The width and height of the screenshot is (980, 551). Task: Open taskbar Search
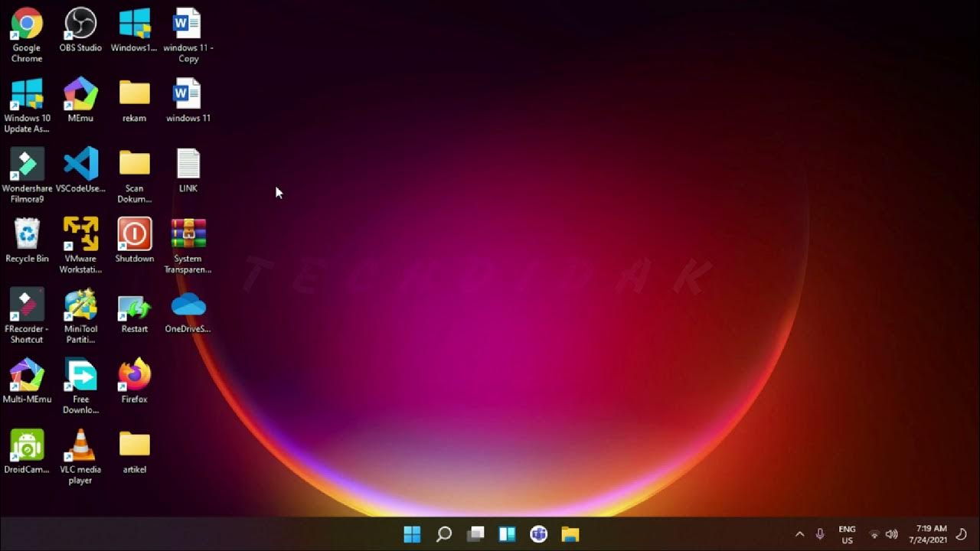(443, 534)
